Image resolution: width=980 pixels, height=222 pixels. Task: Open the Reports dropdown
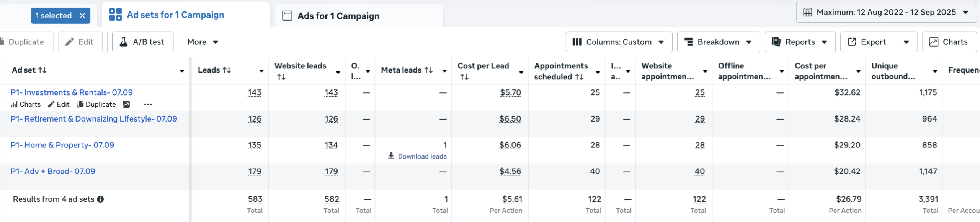799,42
